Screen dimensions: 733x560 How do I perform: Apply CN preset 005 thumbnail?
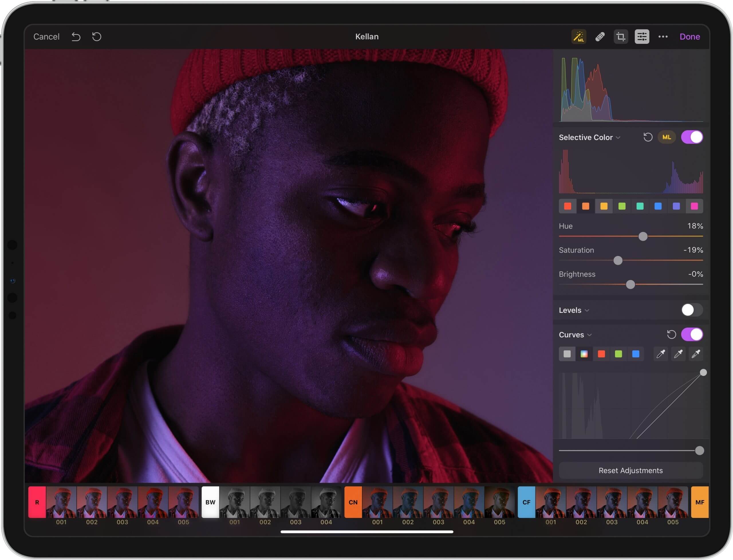[x=499, y=502]
